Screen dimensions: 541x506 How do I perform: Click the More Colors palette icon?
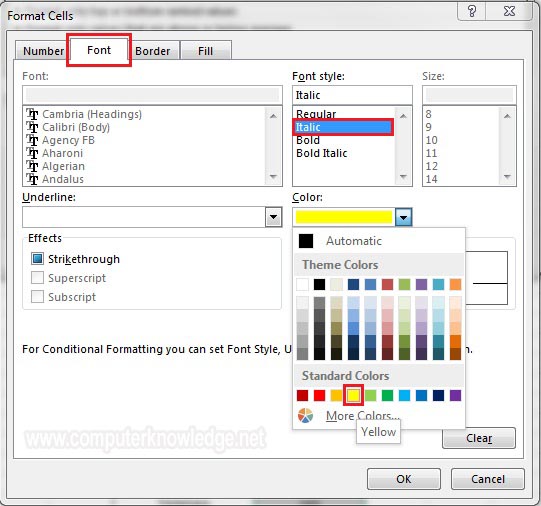[x=305, y=416]
